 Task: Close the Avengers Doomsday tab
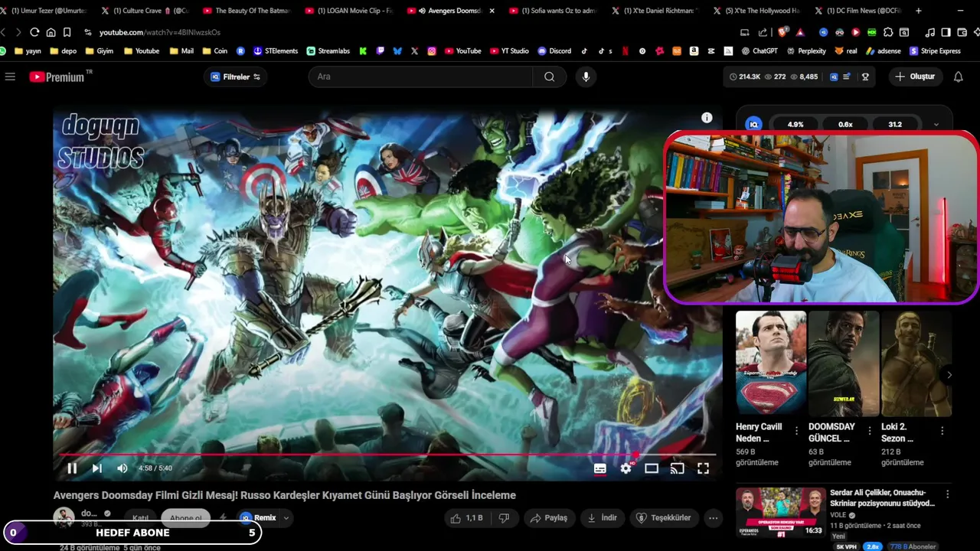tap(492, 11)
